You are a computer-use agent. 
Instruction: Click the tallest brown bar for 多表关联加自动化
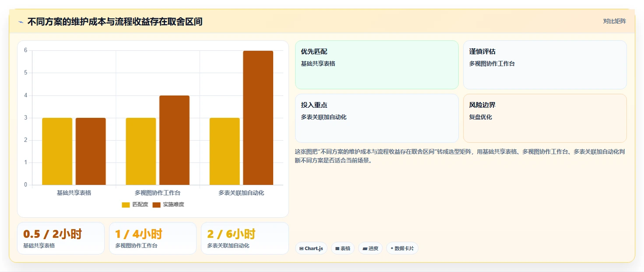[258, 118]
